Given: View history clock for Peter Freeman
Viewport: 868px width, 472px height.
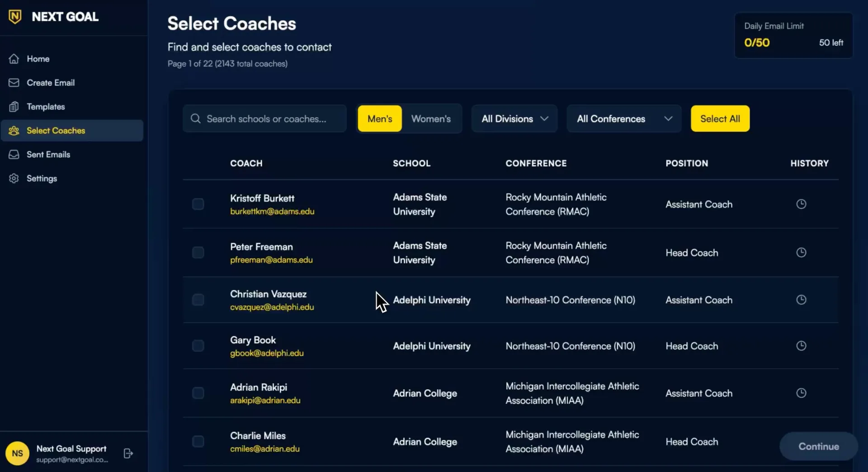Looking at the screenshot, I should 801,253.
